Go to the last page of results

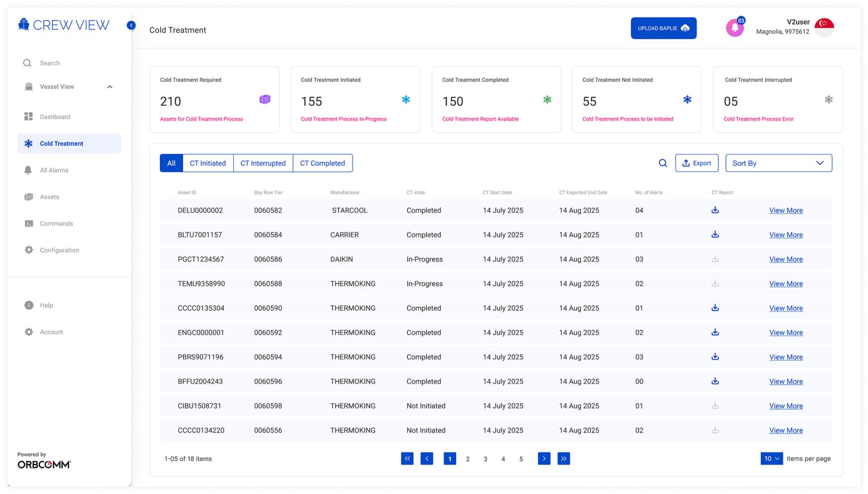point(564,459)
